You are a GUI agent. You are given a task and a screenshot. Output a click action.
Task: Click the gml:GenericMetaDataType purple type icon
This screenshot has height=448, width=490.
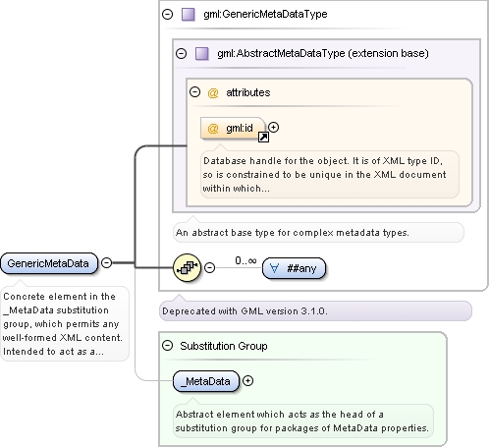pos(189,15)
